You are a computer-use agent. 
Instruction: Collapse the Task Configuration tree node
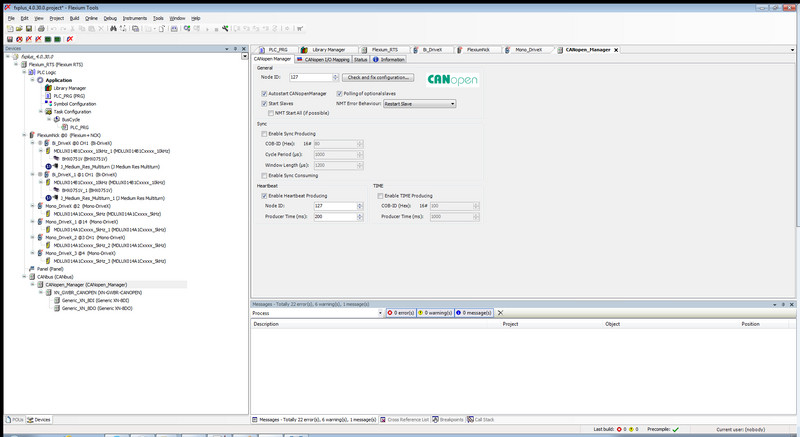click(x=41, y=111)
